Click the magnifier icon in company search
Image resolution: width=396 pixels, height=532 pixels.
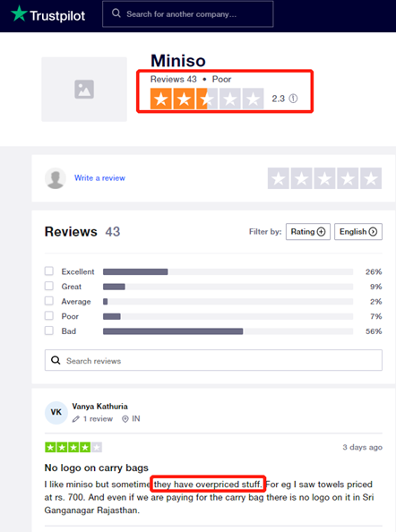[x=116, y=13]
